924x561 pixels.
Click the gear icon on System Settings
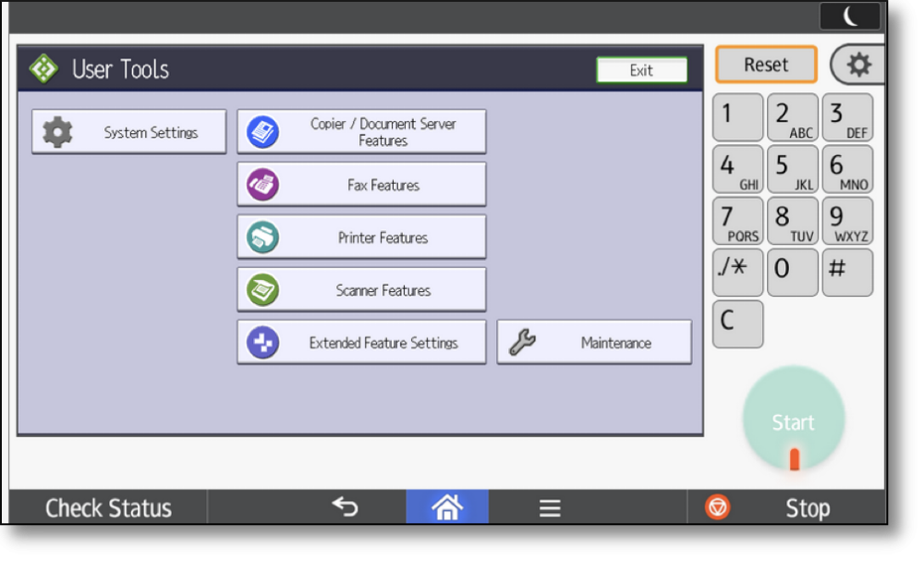(57, 132)
